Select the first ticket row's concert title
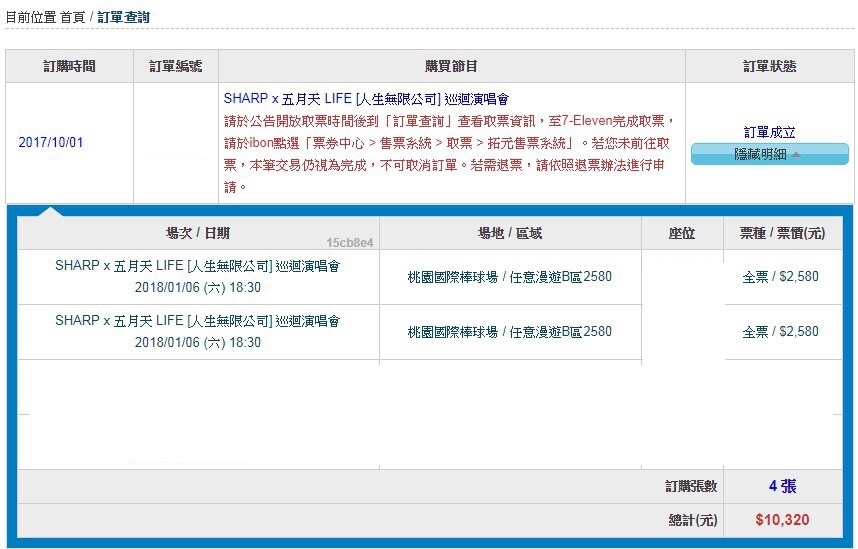Screen dimensions: 858x549 point(198,266)
